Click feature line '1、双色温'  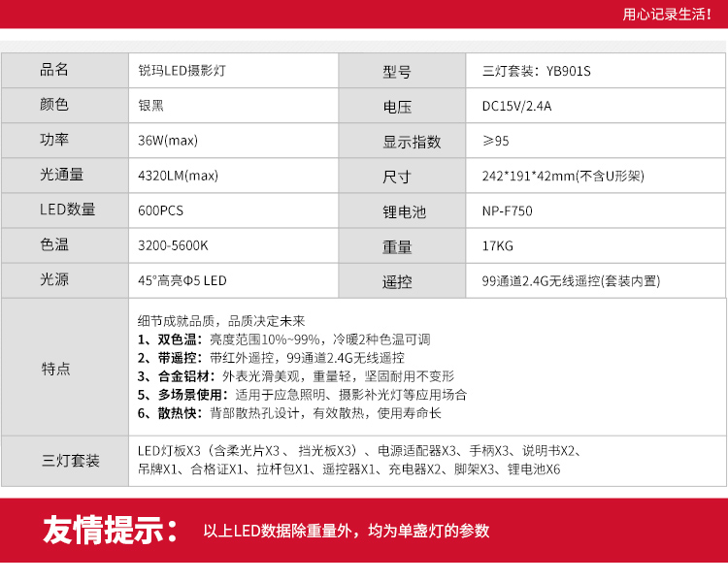click(283, 339)
